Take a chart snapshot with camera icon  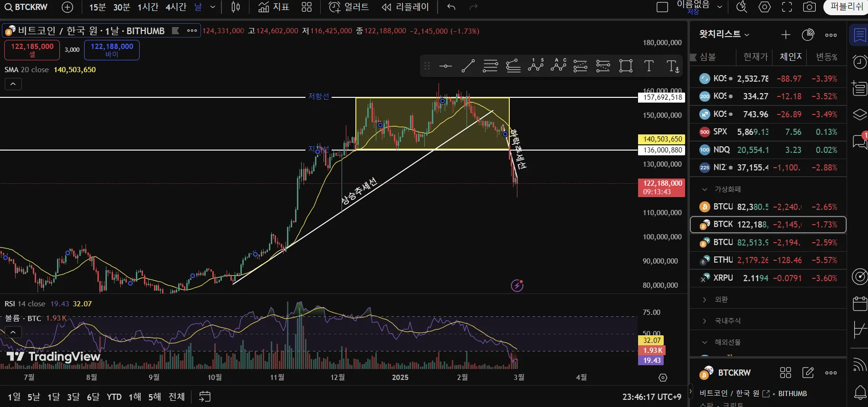click(810, 7)
